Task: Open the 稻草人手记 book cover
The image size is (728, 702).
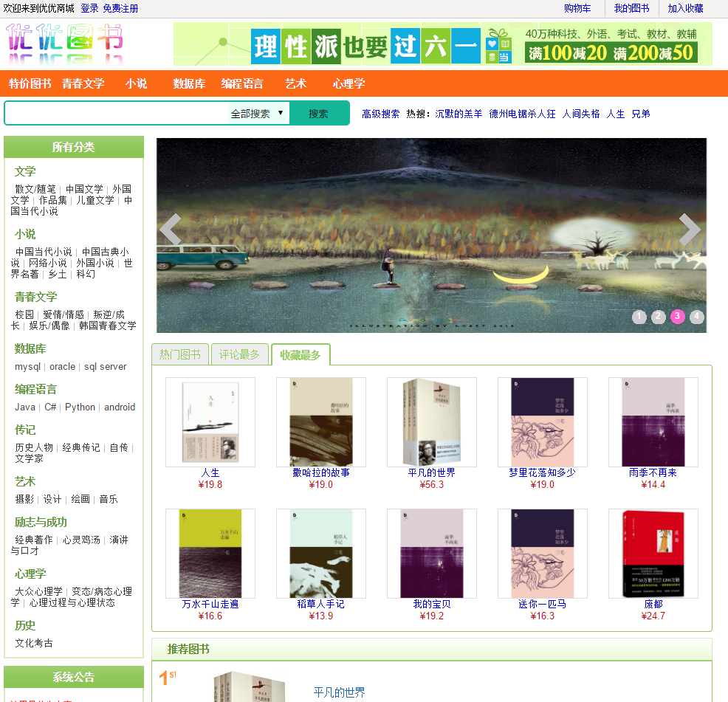Action: pos(321,554)
